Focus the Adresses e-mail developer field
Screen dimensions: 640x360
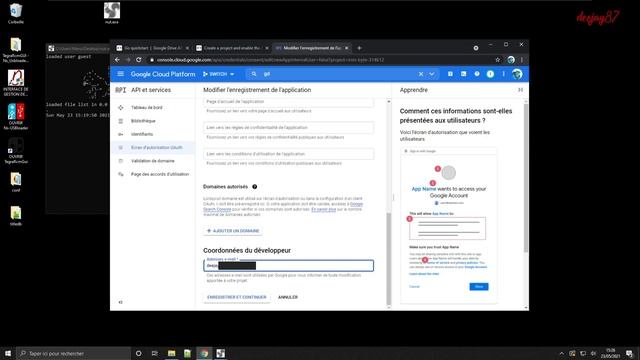tap(288, 266)
